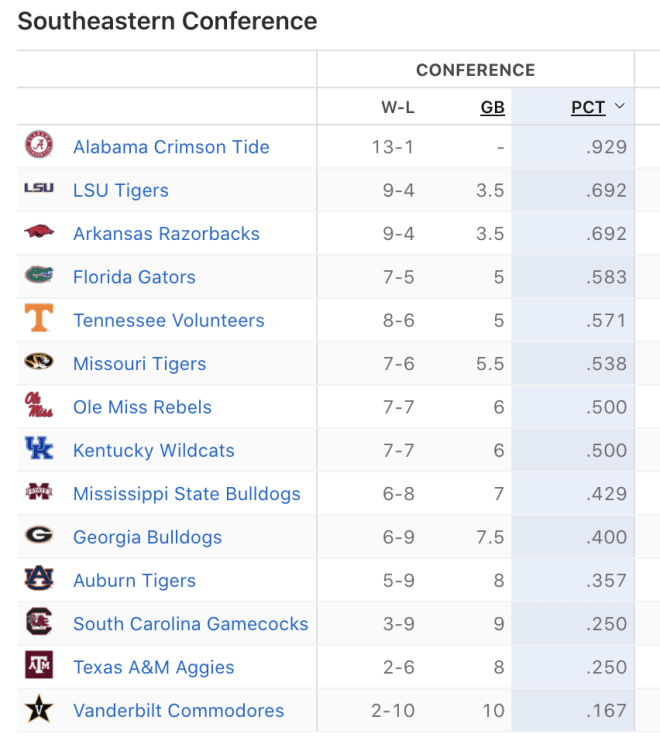The height and width of the screenshot is (751, 660).
Task: Click the Tennessee orange T logo
Action: [x=39, y=318]
